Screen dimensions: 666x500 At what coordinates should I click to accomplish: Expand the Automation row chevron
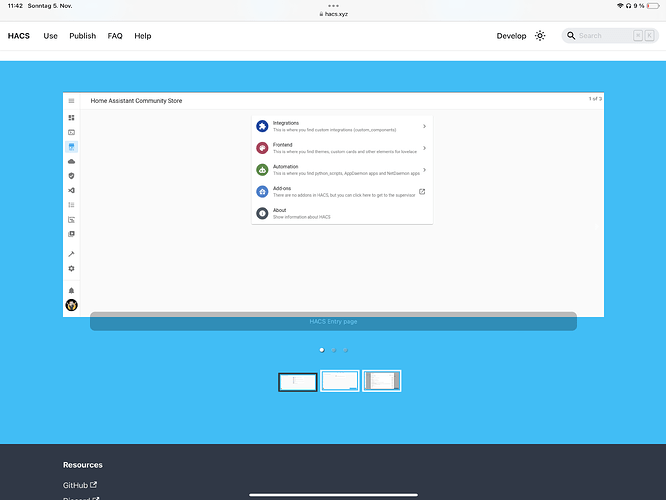coord(424,170)
